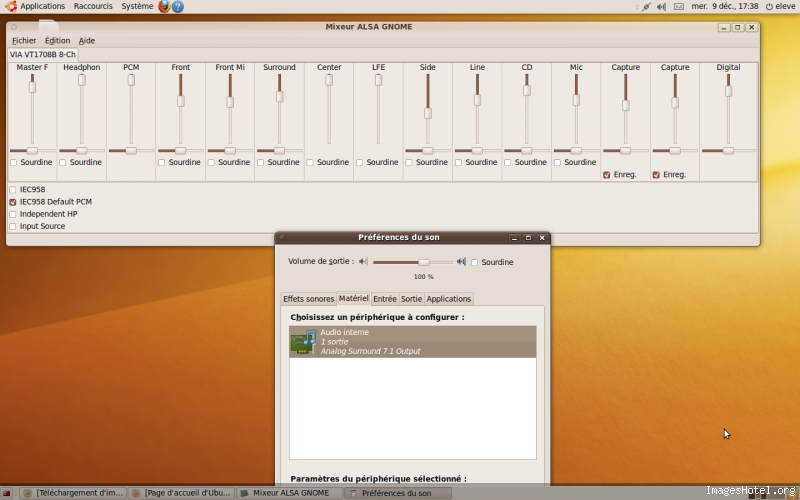The height and width of the screenshot is (500, 800).
Task: Click the Front Mi vertical volume slider handle
Action: pos(230,102)
